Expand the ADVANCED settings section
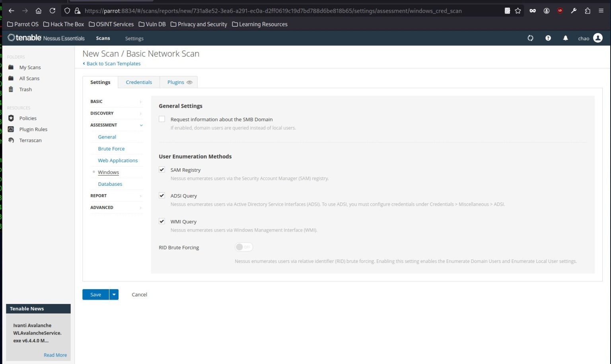The width and height of the screenshot is (611, 364). point(116,208)
